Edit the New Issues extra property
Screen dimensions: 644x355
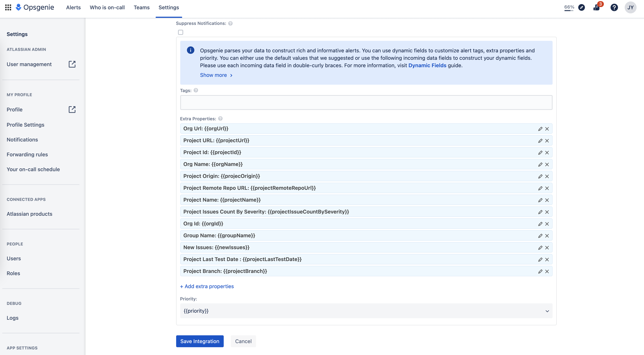[540, 247]
